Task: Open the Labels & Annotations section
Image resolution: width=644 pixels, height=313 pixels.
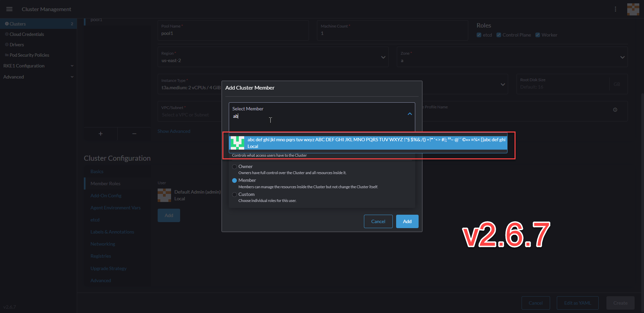Action: [112, 232]
